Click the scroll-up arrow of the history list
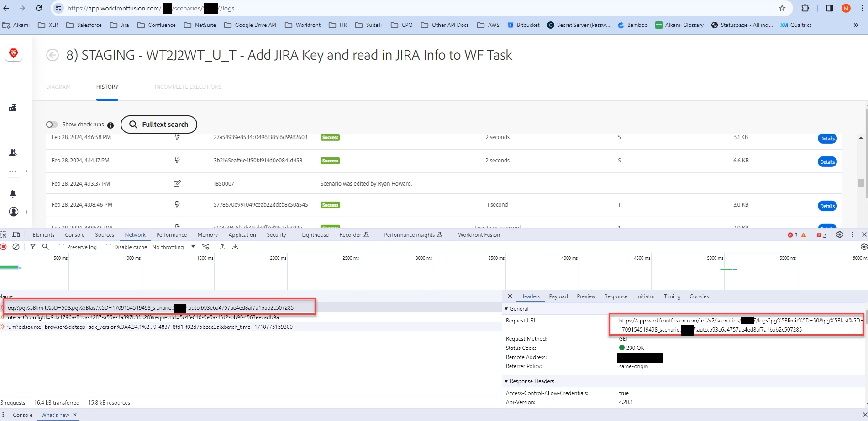The height and width of the screenshot is (421, 868). tap(861, 138)
